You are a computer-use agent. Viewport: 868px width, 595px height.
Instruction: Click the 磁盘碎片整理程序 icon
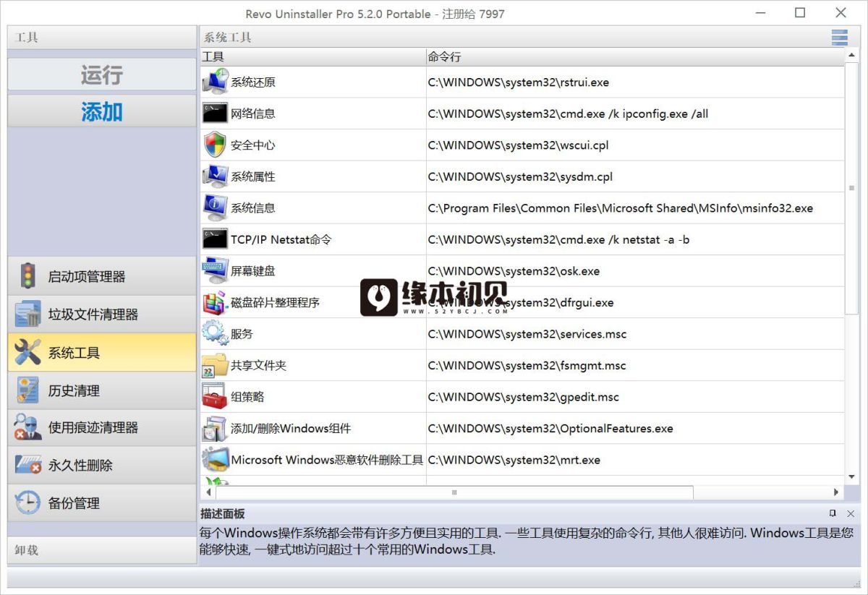pyautogui.click(x=215, y=302)
